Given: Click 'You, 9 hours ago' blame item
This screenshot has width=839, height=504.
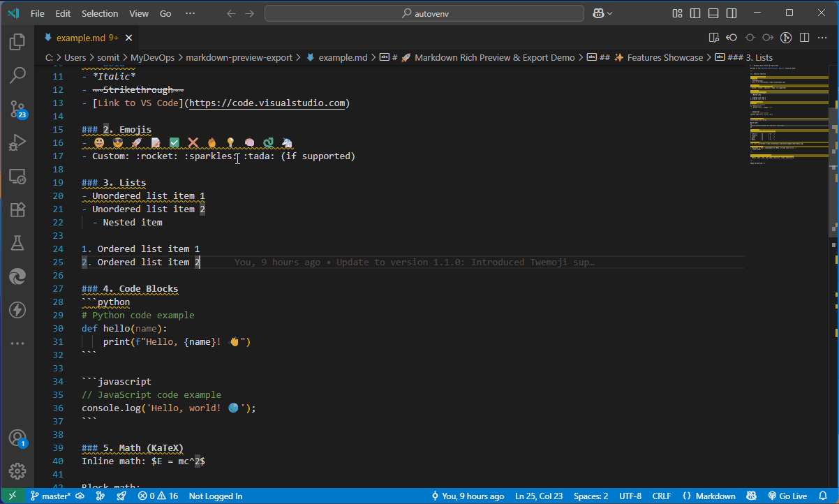Looking at the screenshot, I should tap(468, 496).
